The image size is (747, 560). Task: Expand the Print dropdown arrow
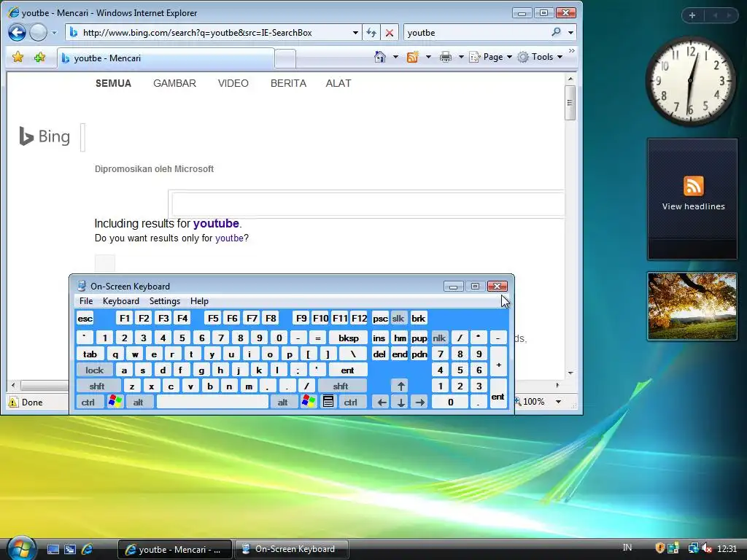pos(461,57)
